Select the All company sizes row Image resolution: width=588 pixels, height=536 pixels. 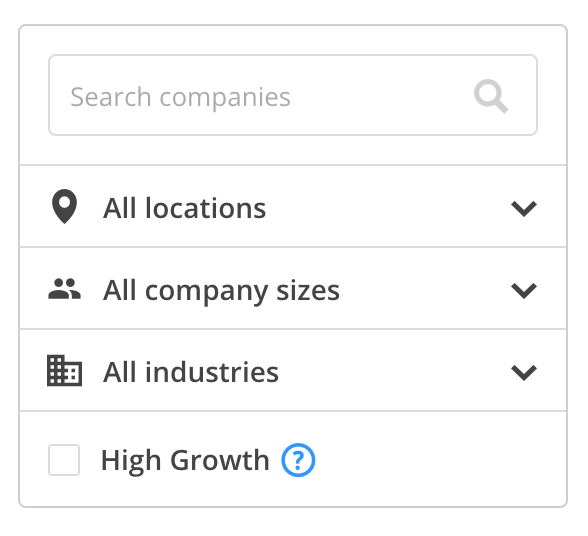point(293,288)
